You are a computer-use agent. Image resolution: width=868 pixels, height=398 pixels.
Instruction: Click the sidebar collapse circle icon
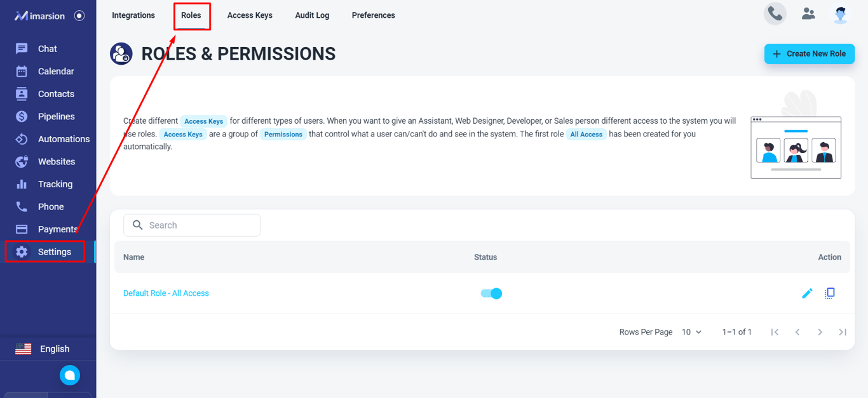[x=79, y=16]
